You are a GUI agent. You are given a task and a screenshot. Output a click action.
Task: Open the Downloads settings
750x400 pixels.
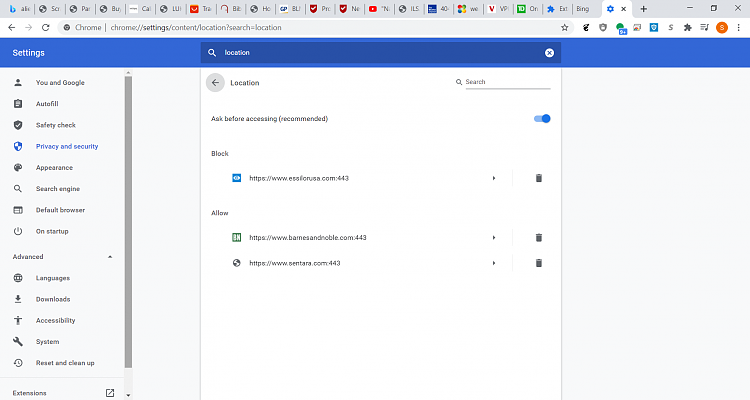[x=53, y=300]
